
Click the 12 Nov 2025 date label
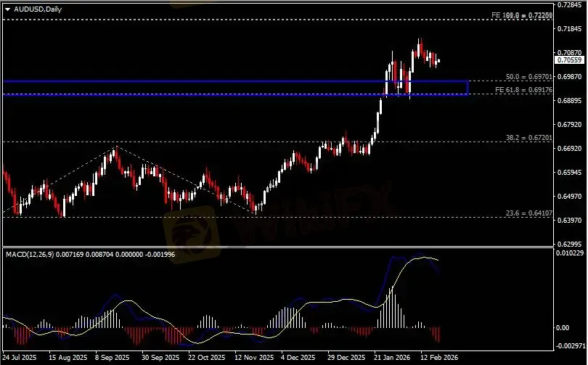point(254,358)
